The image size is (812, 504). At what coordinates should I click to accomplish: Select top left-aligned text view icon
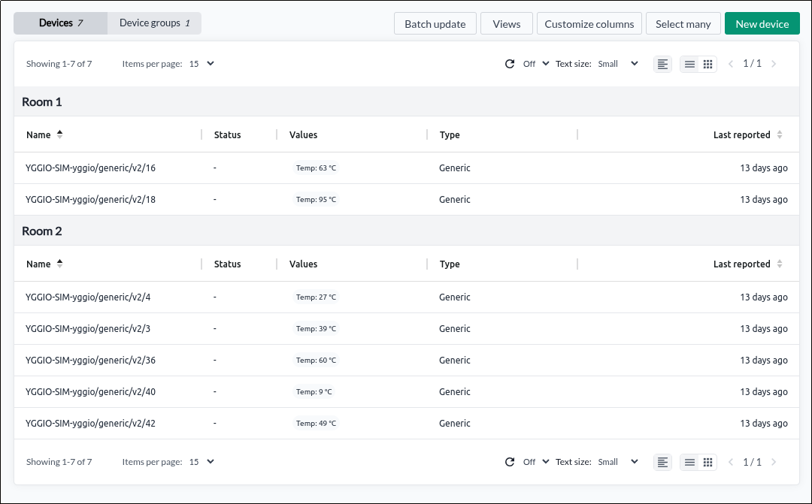tap(662, 64)
